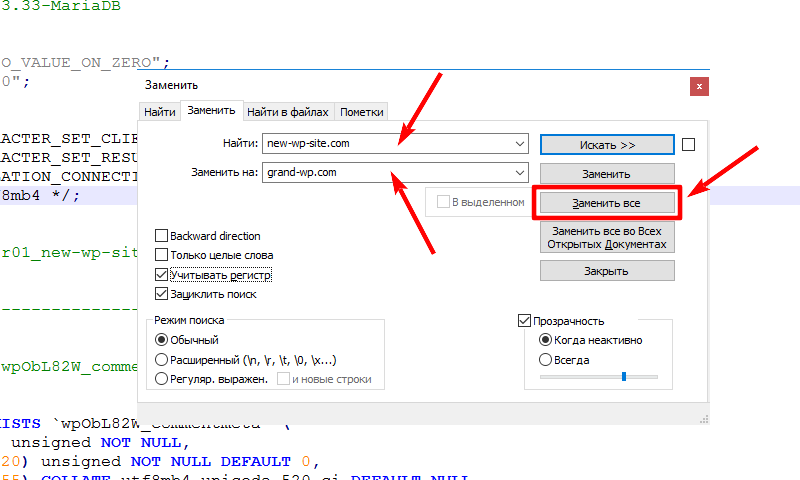Uncheck Учитывать регистр option
Viewport: 800px width, 480px height.
coord(162,274)
